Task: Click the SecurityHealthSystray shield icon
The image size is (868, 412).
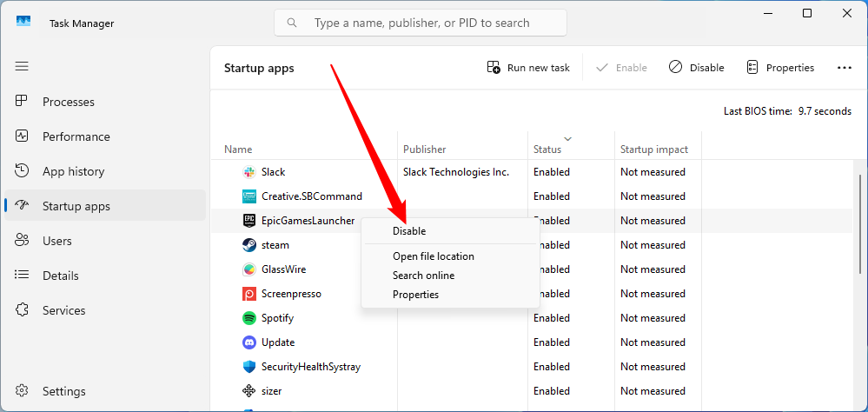Action: (249, 367)
